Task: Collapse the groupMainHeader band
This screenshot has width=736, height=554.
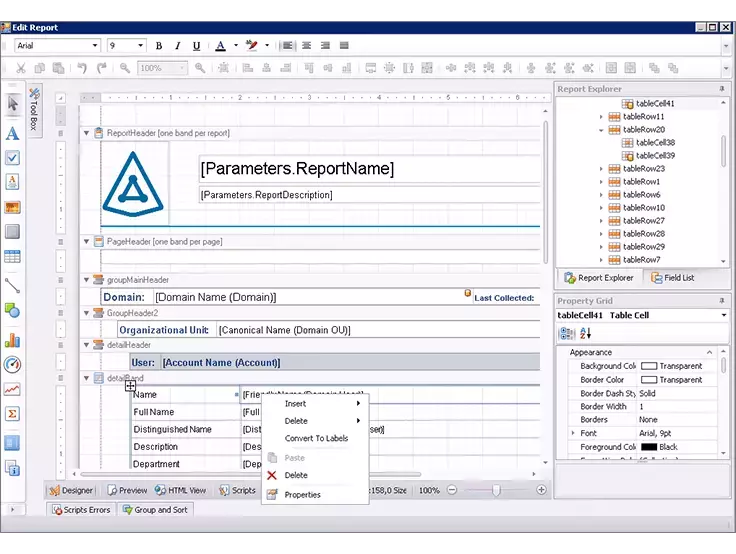Action: tap(86, 280)
